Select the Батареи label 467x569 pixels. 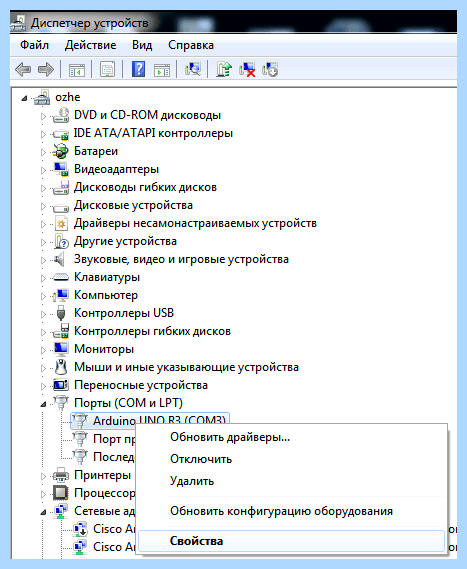pos(96,151)
